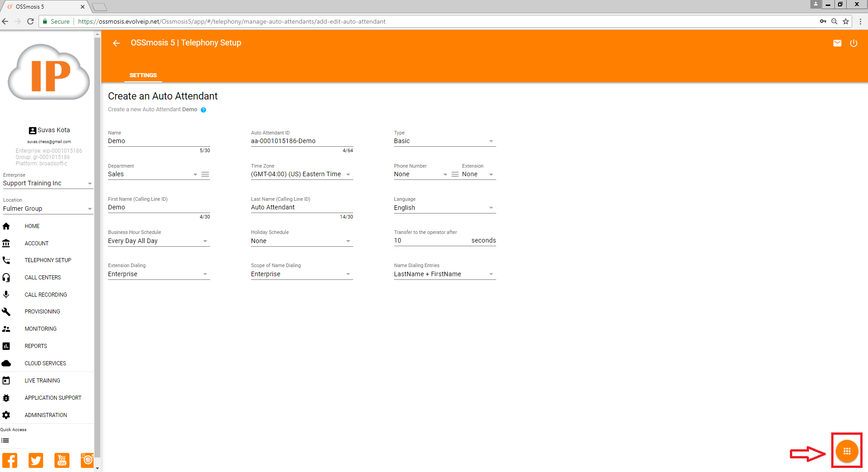The image size is (868, 472).
Task: Open the Business Hour Schedule dropdown
Action: [x=158, y=241]
